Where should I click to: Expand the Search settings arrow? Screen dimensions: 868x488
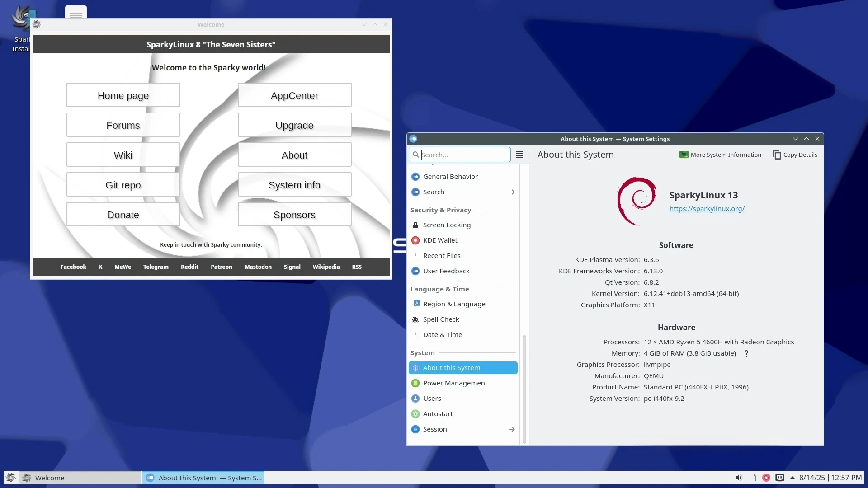512,192
